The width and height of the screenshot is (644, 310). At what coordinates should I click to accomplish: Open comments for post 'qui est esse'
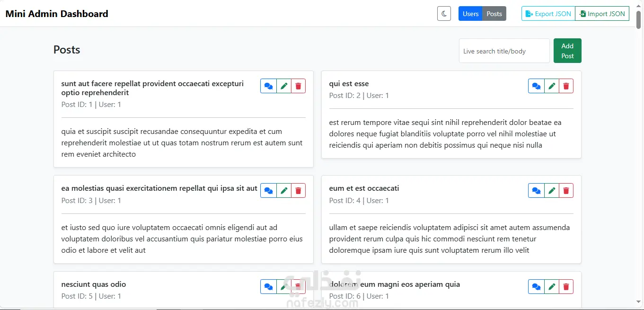pyautogui.click(x=536, y=86)
